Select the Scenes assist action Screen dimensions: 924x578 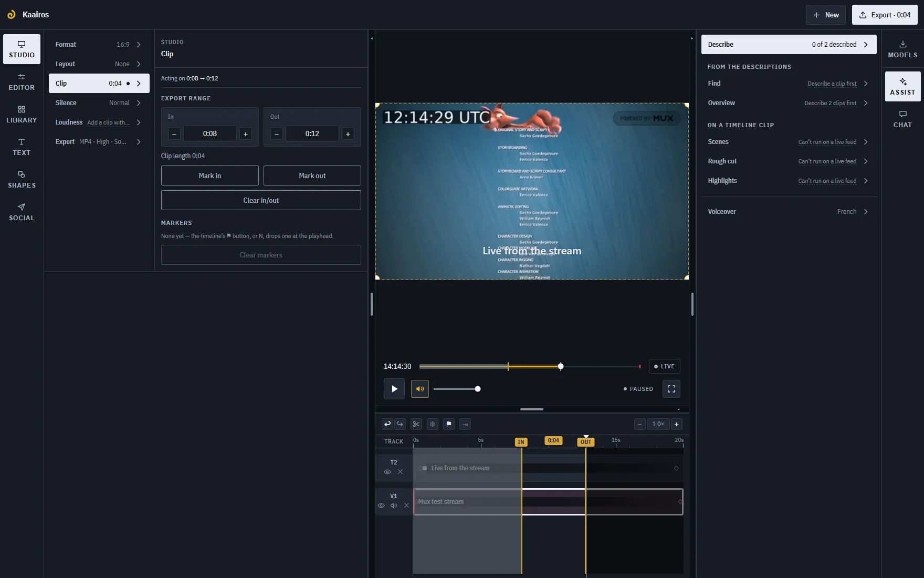tap(789, 142)
